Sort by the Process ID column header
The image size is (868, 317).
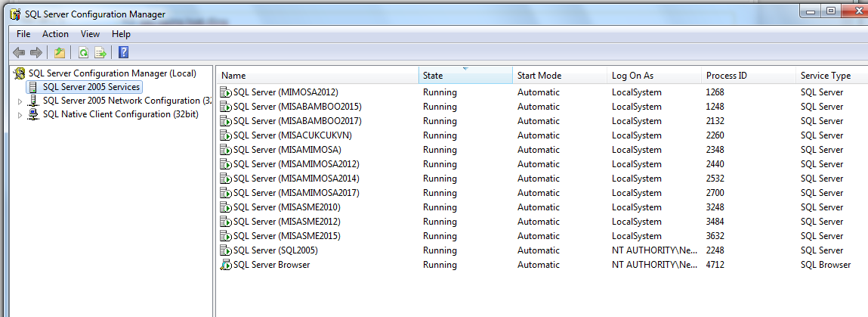click(x=749, y=76)
